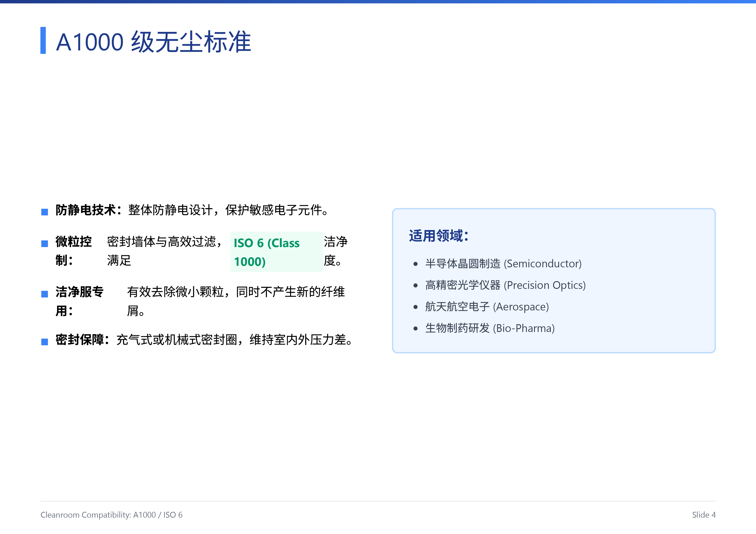Viewport: 756px width, 534px height.
Task: Click the box heading '适用领域：'
Action: (439, 236)
